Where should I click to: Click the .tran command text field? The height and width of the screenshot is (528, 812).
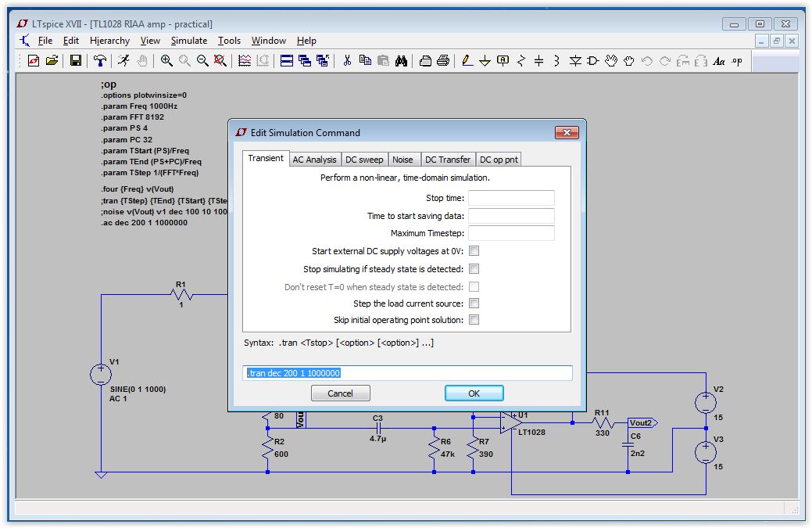407,373
